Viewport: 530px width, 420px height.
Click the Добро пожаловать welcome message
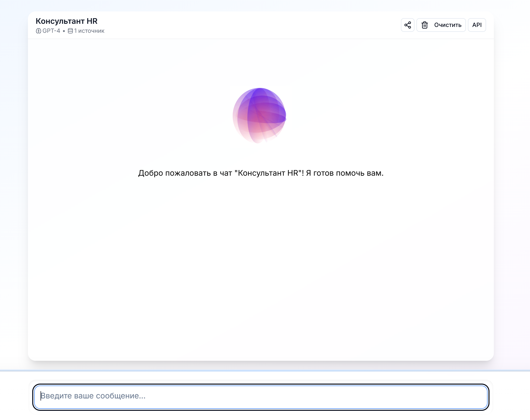coord(261,173)
